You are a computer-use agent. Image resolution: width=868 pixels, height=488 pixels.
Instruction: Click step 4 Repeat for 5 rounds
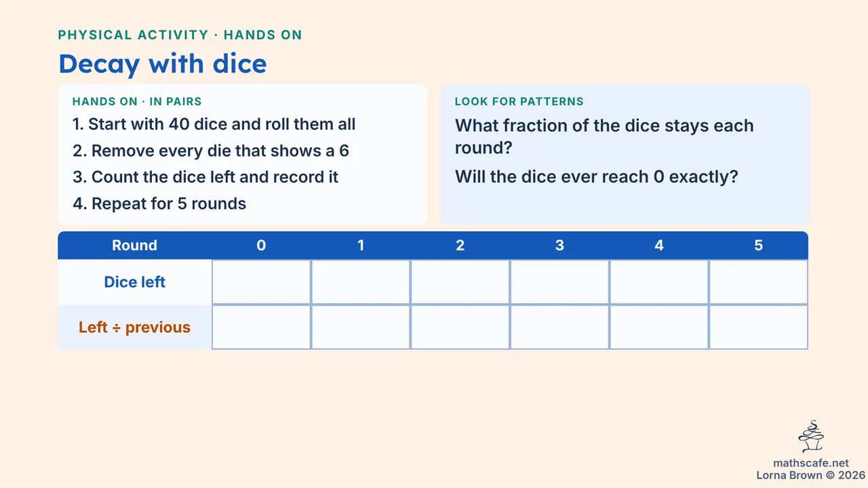click(159, 203)
